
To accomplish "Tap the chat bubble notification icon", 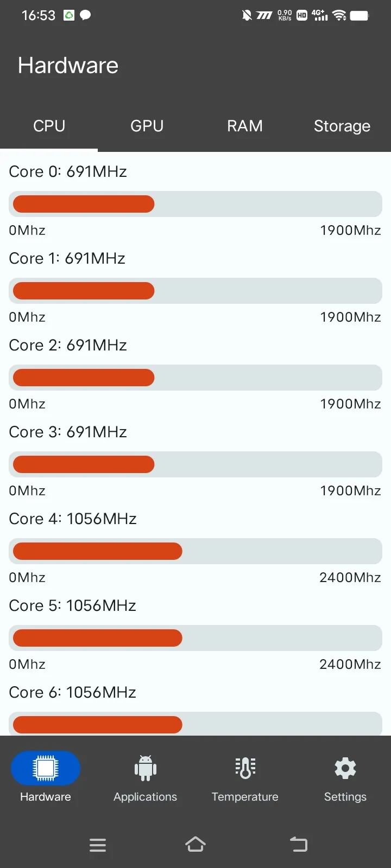I will 85,15.
